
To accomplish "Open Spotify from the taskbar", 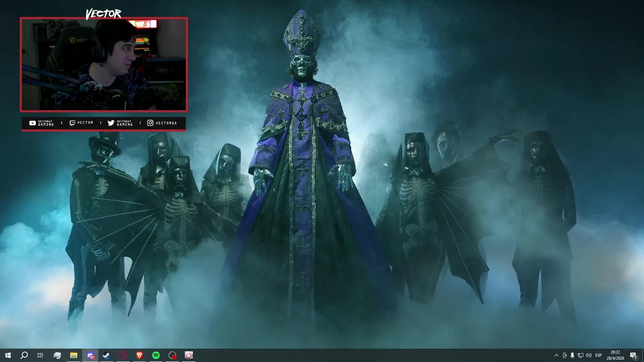I will pyautogui.click(x=156, y=355).
